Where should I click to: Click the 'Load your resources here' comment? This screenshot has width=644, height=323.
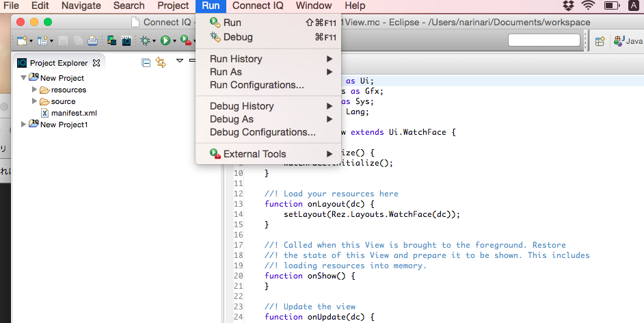tap(331, 194)
